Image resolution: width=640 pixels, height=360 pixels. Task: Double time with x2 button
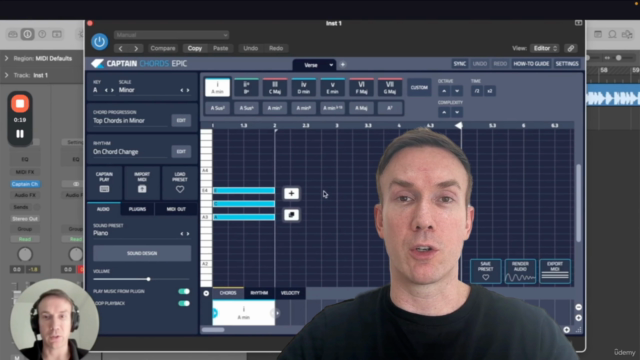click(490, 91)
